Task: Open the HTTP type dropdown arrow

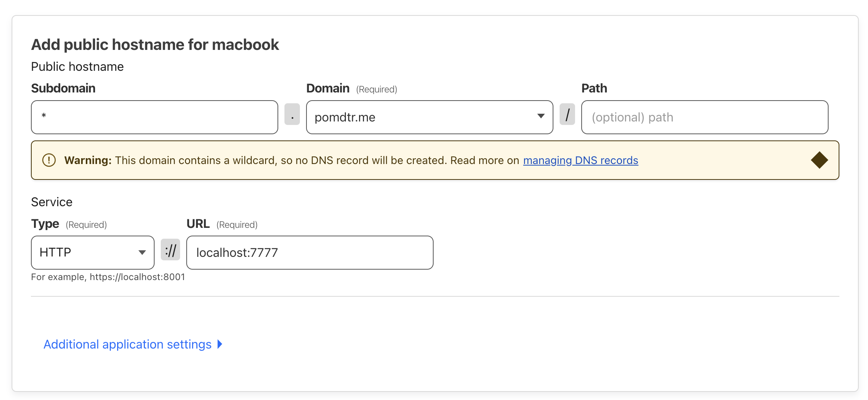Action: [x=142, y=253]
